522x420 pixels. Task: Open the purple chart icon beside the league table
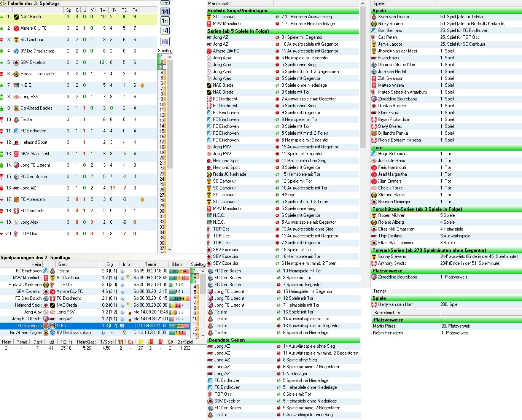pyautogui.click(x=165, y=41)
